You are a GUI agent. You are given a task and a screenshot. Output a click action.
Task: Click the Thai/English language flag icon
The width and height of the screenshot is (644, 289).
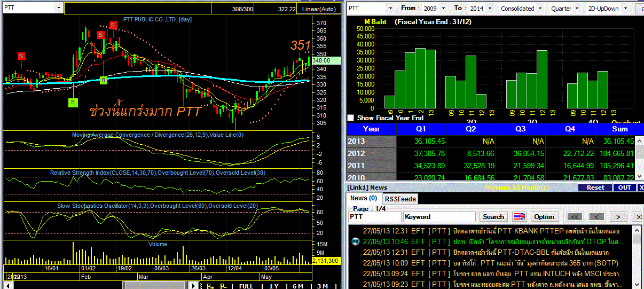coord(519,216)
